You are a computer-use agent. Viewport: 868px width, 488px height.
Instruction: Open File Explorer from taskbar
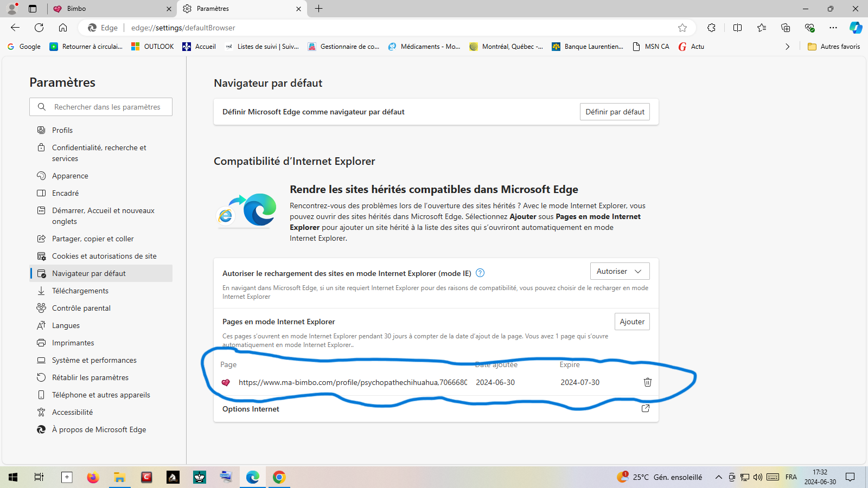pos(119,477)
